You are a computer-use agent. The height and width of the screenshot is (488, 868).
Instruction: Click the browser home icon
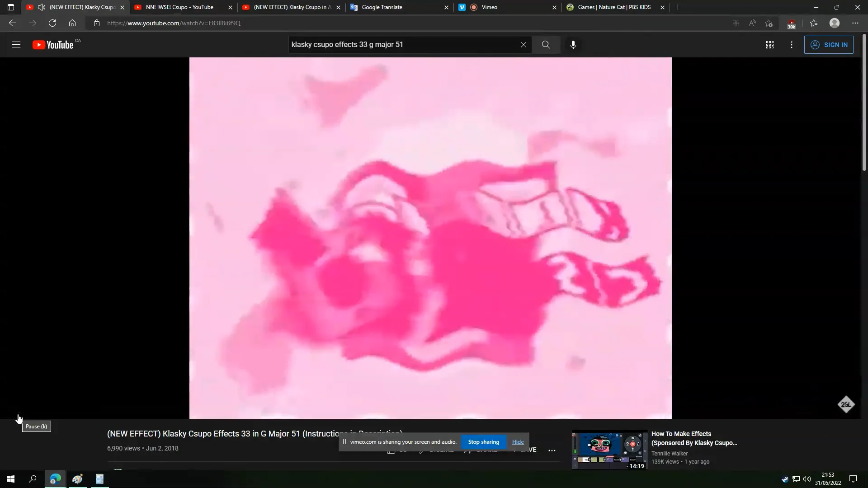pos(72,23)
